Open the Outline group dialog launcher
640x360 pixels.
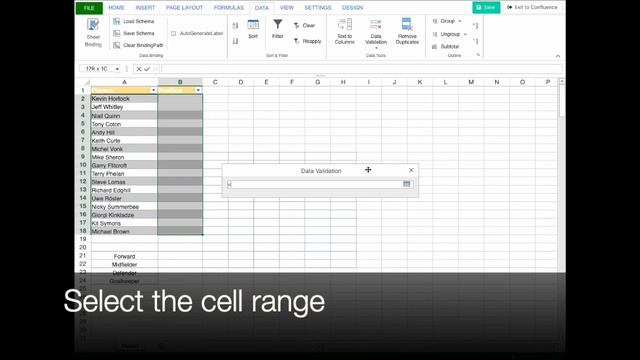coord(478,55)
